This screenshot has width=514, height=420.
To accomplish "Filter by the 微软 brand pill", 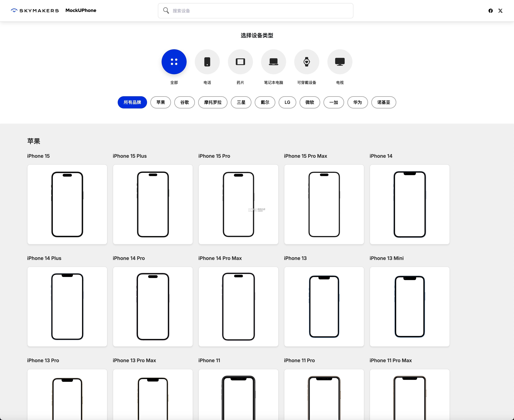I will pyautogui.click(x=310, y=102).
